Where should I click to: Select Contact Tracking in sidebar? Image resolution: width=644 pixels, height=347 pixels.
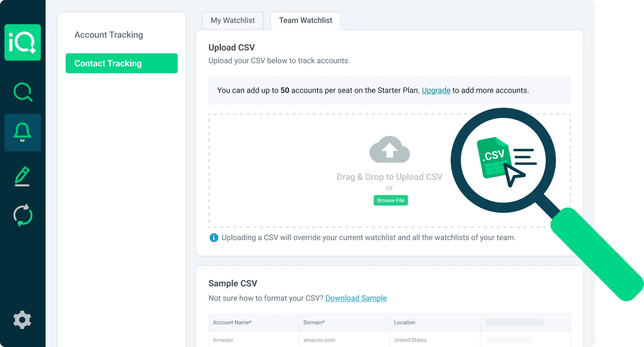pos(121,63)
